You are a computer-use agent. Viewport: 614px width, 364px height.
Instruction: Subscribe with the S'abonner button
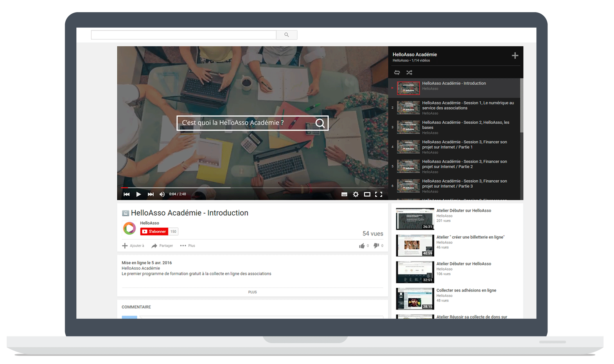click(x=154, y=231)
